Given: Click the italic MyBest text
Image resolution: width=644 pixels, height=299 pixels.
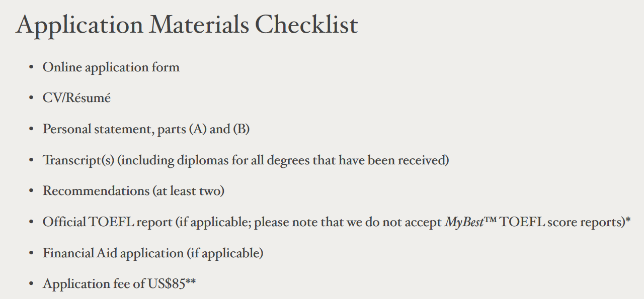Looking at the screenshot, I should click(463, 222).
